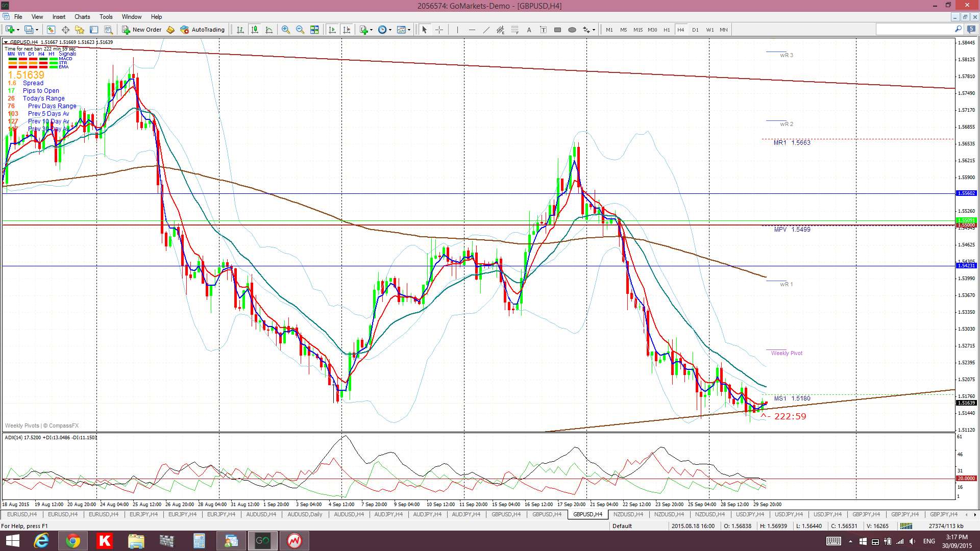Open the Tools menu
980x551 pixels.
coord(106,17)
